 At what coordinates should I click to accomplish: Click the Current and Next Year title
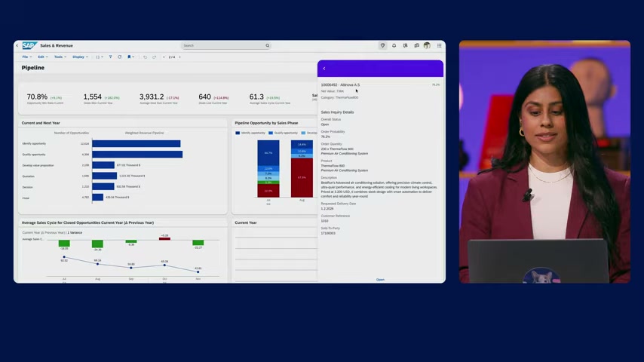click(41, 123)
